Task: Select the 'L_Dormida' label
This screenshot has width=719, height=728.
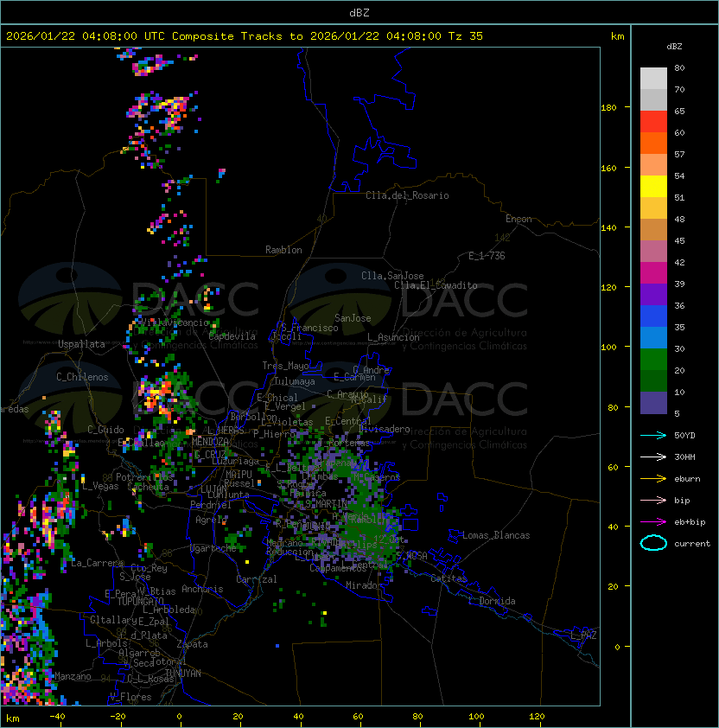Action: click(x=492, y=601)
